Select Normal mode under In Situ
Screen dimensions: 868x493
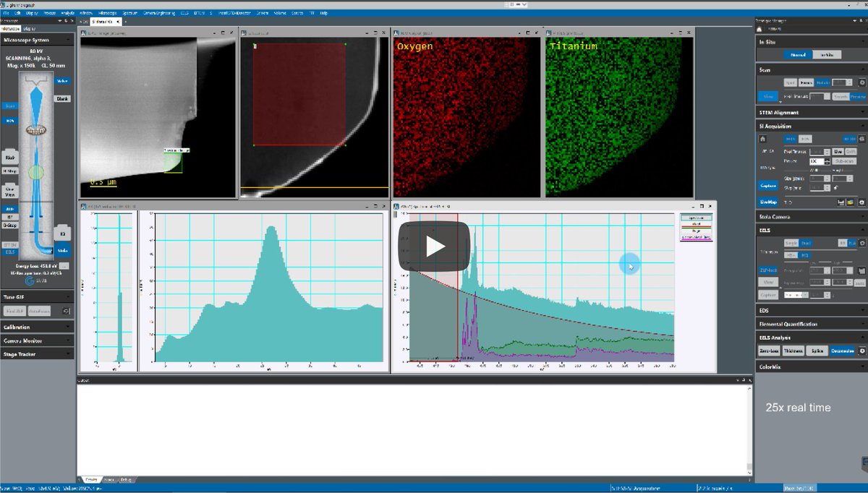coord(798,55)
